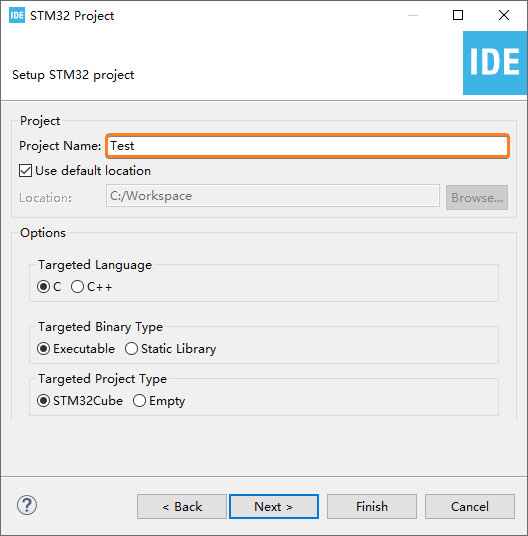
Task: Focus the Project Name text field
Action: click(x=308, y=146)
